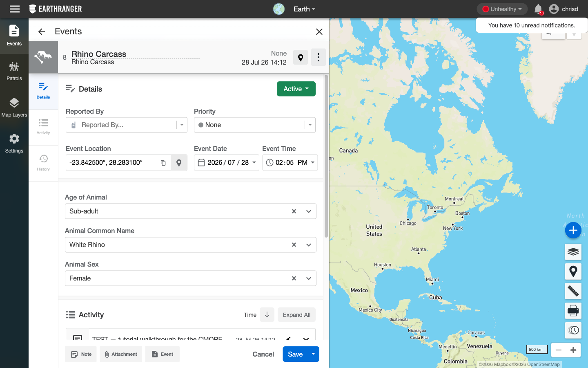Pick the event location on the map
The height and width of the screenshot is (368, 588).
179,163
